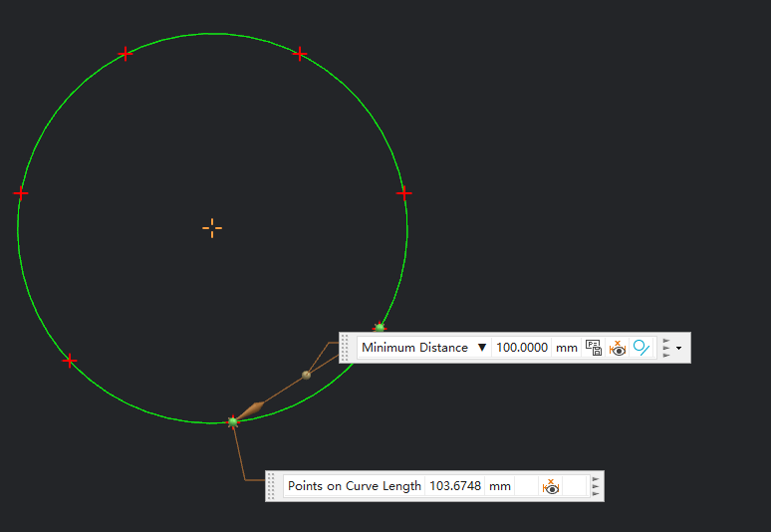Select the green measurement point near Minimum Distance bar
771x532 pixels.
point(380,328)
